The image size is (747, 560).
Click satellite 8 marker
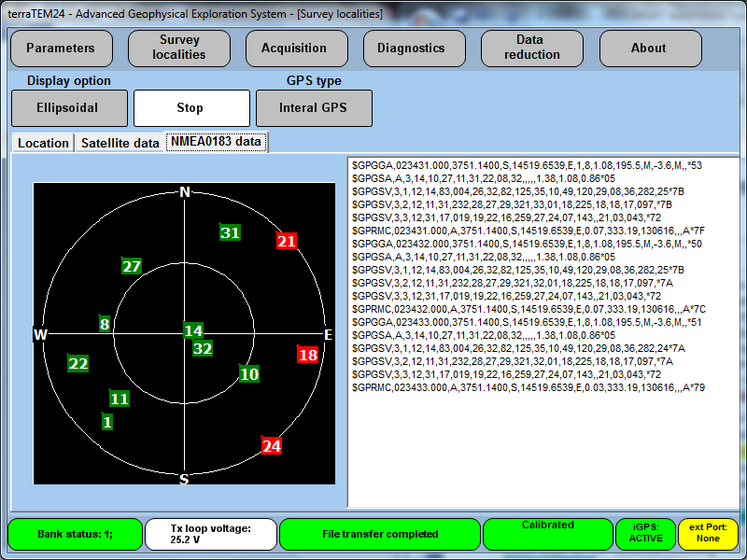pos(105,324)
